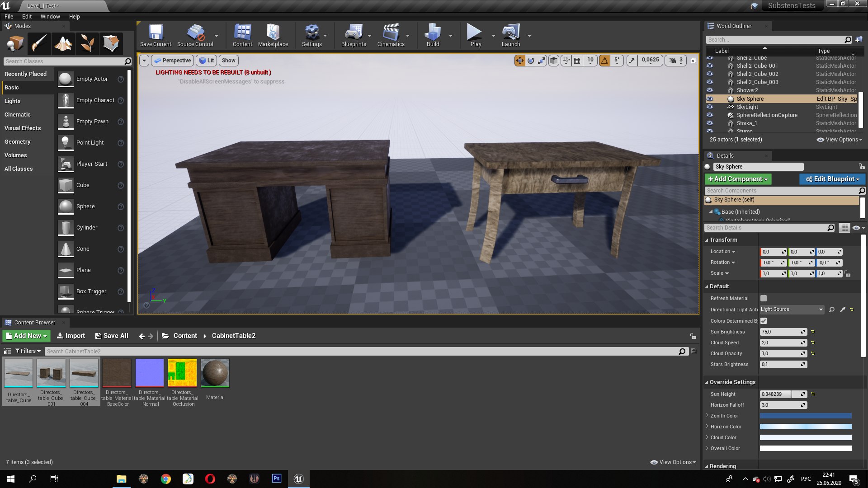Open Content toolbar icon
This screenshot has height=488, width=868.
point(242,35)
